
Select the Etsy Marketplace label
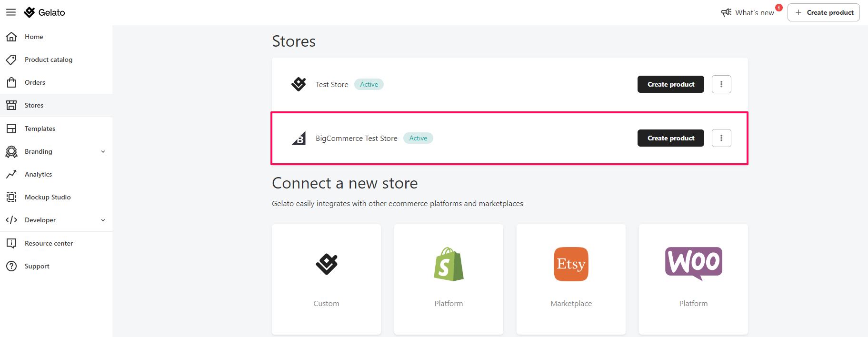[x=571, y=304]
